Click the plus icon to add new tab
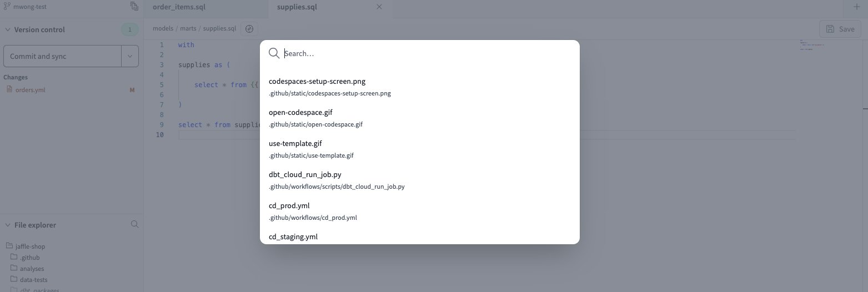Screen dimensions: 868x292 point(856,7)
